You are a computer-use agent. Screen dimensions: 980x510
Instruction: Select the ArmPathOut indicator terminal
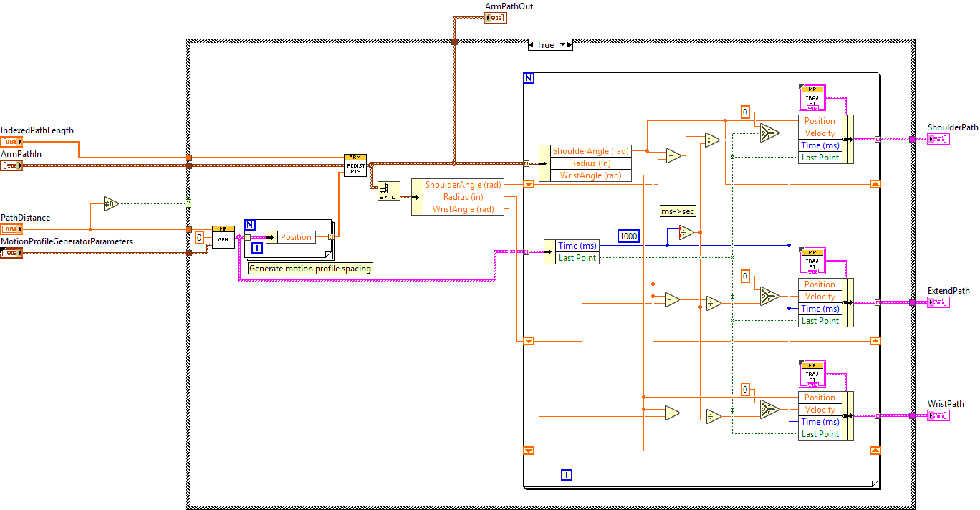(495, 18)
